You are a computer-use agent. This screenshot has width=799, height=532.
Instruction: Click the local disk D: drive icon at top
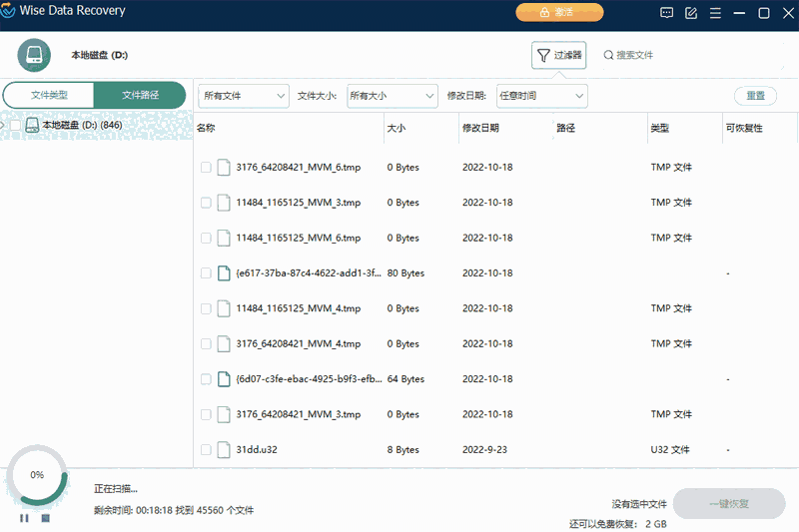[x=34, y=55]
